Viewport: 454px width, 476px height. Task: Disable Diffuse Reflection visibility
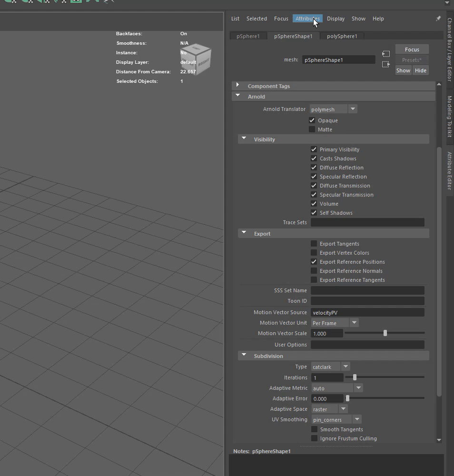(x=314, y=167)
